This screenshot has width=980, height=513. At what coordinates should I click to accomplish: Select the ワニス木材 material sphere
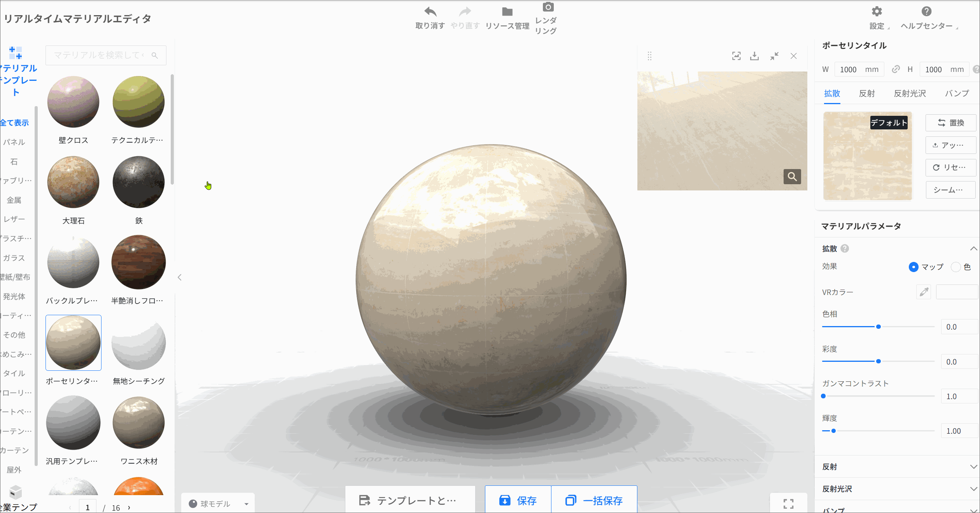(138, 422)
